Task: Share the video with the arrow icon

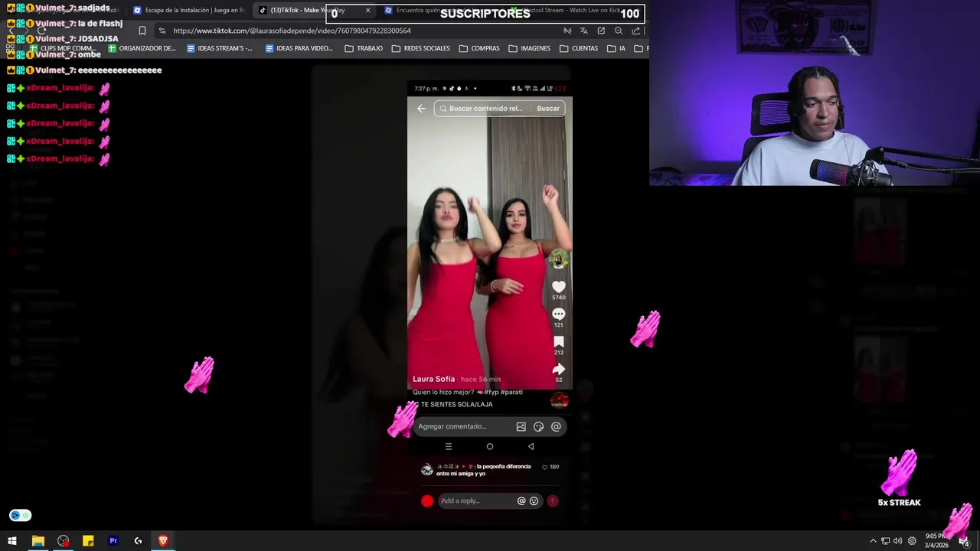Action: coord(559,369)
